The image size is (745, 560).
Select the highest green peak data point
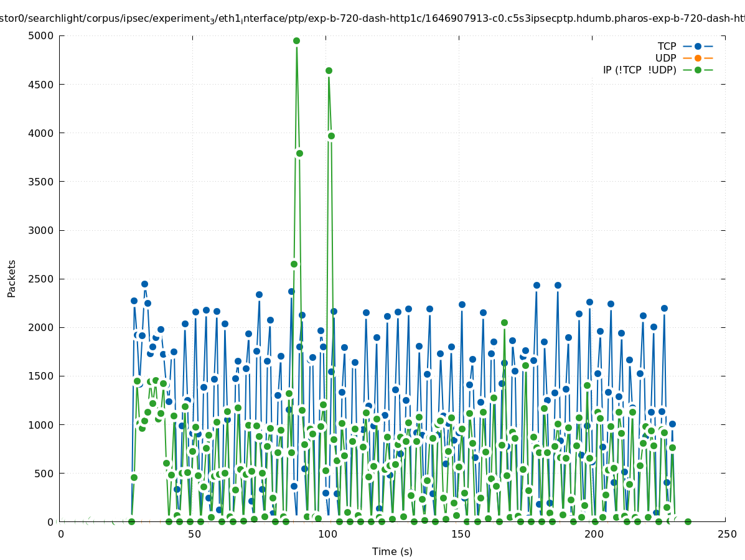pos(296,41)
